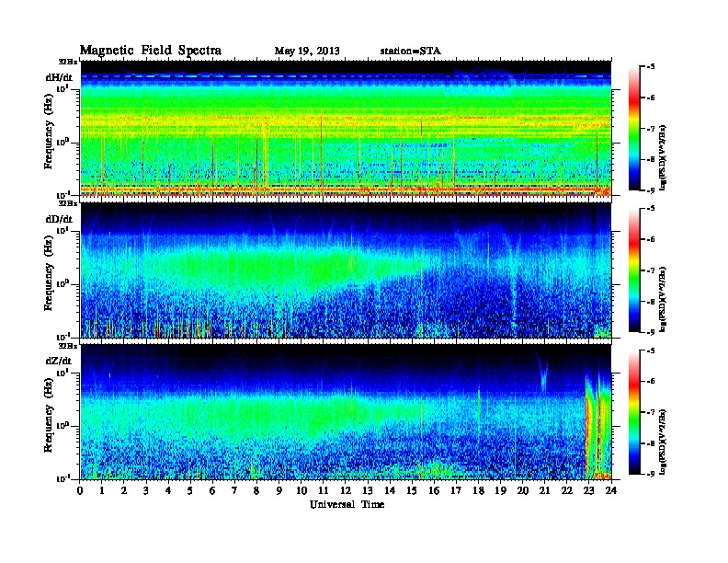Click the dH/dt panel color scale bar
The width and height of the screenshot is (728, 563).
click(634, 129)
